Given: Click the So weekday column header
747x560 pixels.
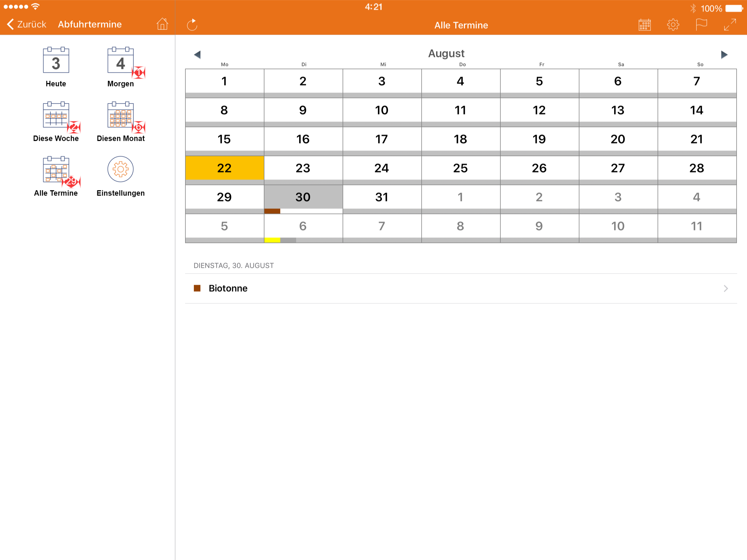Looking at the screenshot, I should [x=701, y=64].
